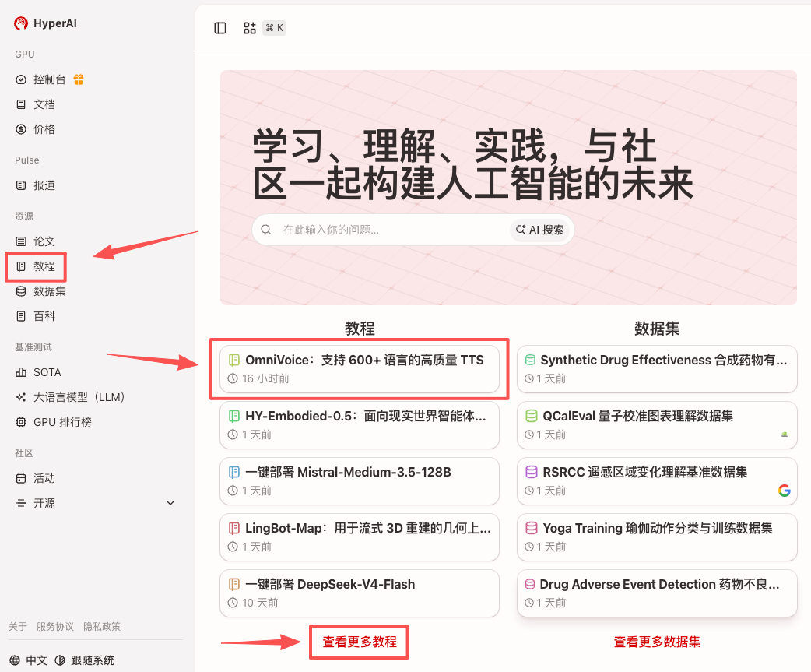This screenshot has width=811, height=672.
Task: Click the RSRCC purple database icon
Action: [531, 472]
